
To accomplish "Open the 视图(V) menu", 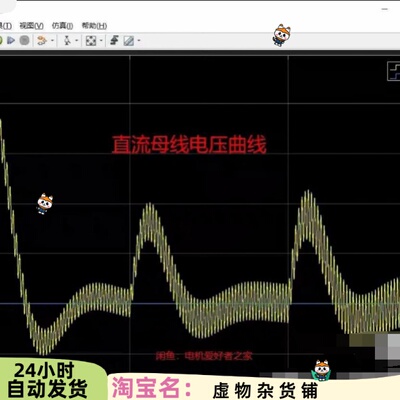I will (31, 26).
